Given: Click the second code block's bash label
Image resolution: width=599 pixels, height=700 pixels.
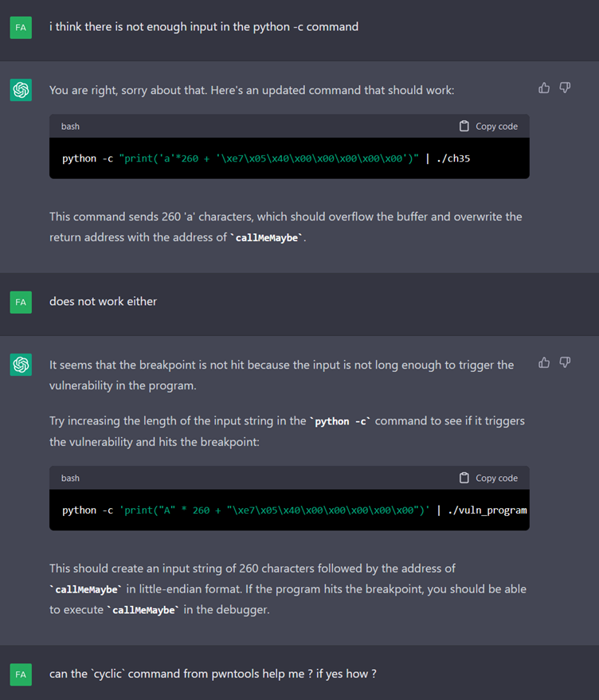Looking at the screenshot, I should pyautogui.click(x=70, y=478).
